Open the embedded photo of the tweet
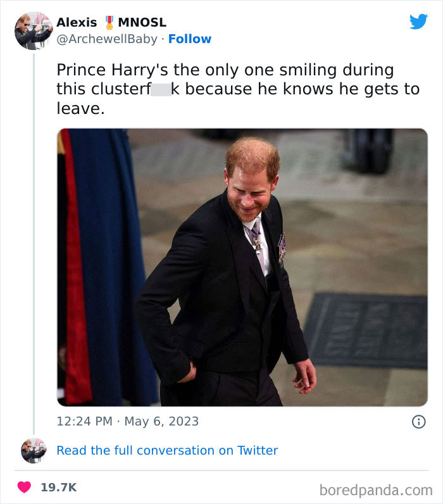Screen dimensions: 443x504 point(242,267)
